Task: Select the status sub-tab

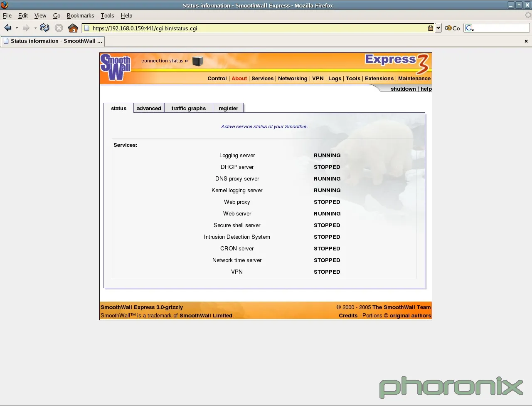Action: [x=118, y=108]
